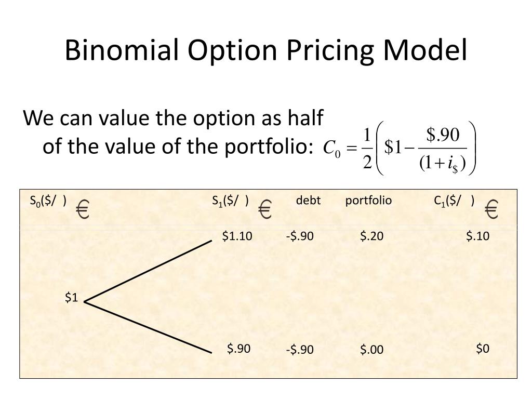The width and height of the screenshot is (532, 399).
Task: Click the lower branch of the binomial tree
Action: tap(148, 327)
